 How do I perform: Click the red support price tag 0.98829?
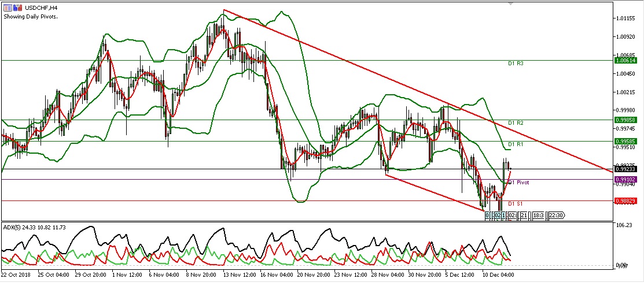(x=626, y=200)
